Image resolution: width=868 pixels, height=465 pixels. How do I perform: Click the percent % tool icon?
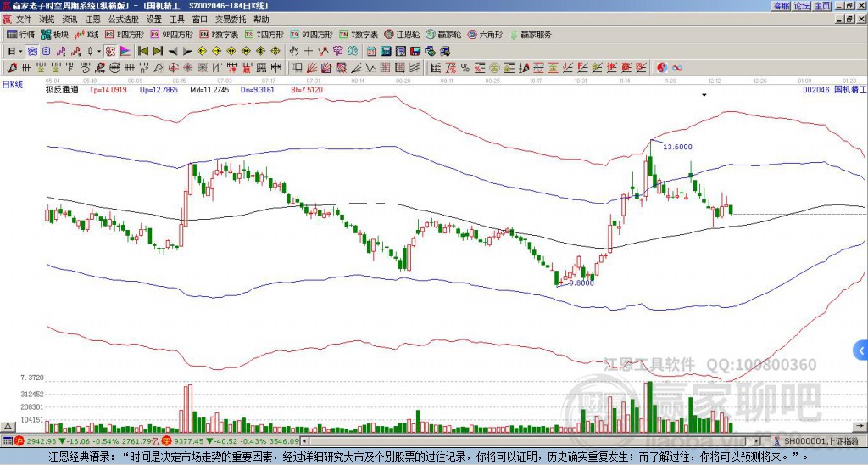pyautogui.click(x=465, y=68)
